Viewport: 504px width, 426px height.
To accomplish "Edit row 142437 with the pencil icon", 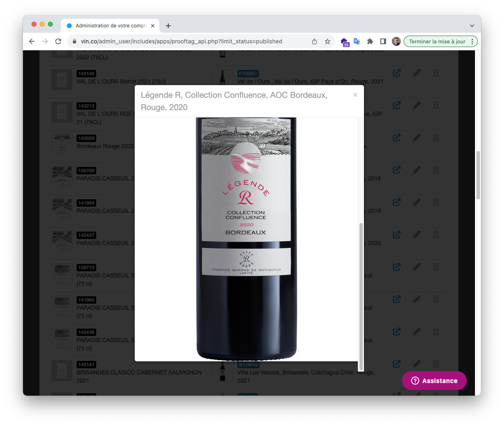I will (x=417, y=234).
